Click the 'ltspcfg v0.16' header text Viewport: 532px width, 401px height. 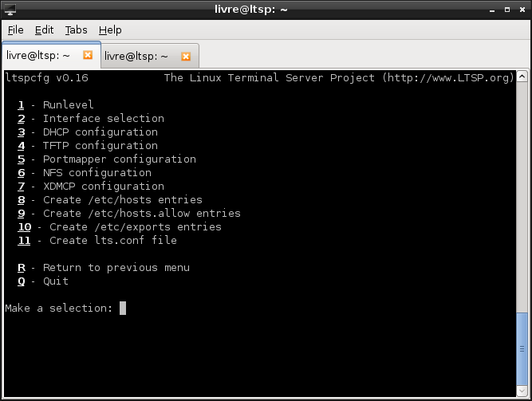[x=47, y=78]
